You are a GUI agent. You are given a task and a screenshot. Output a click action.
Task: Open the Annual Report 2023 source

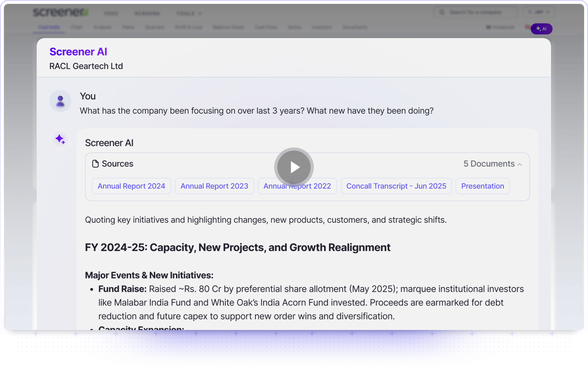pos(214,186)
